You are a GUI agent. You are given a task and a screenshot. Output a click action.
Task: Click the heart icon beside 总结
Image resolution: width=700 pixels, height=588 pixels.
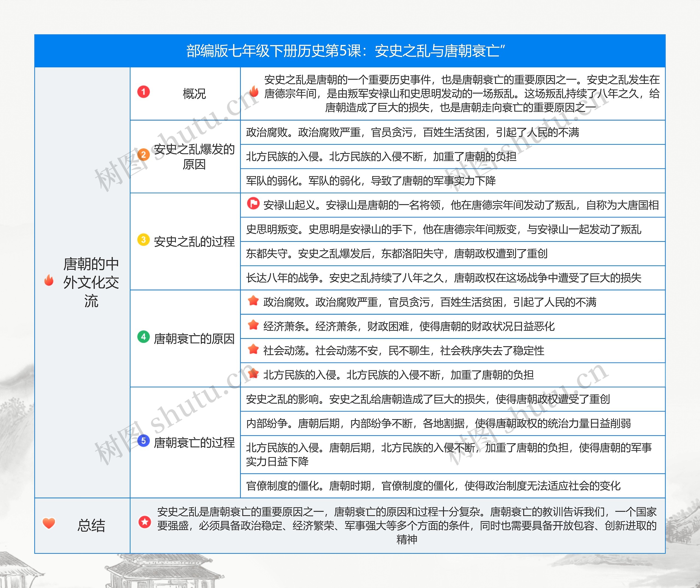(x=49, y=523)
